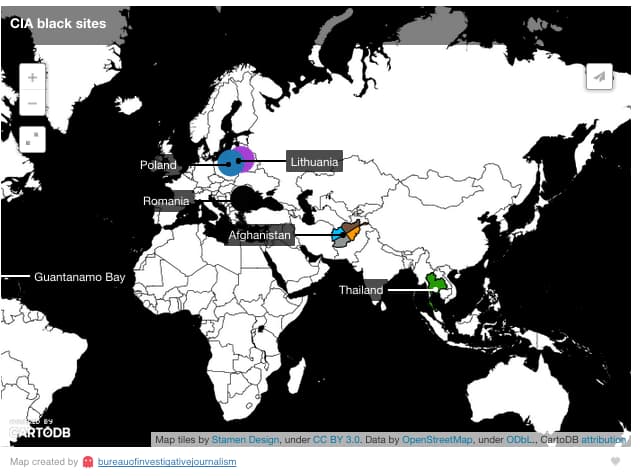Screen dimensions: 640x476
Task: Select the Afghanistan label
Action: point(260,235)
